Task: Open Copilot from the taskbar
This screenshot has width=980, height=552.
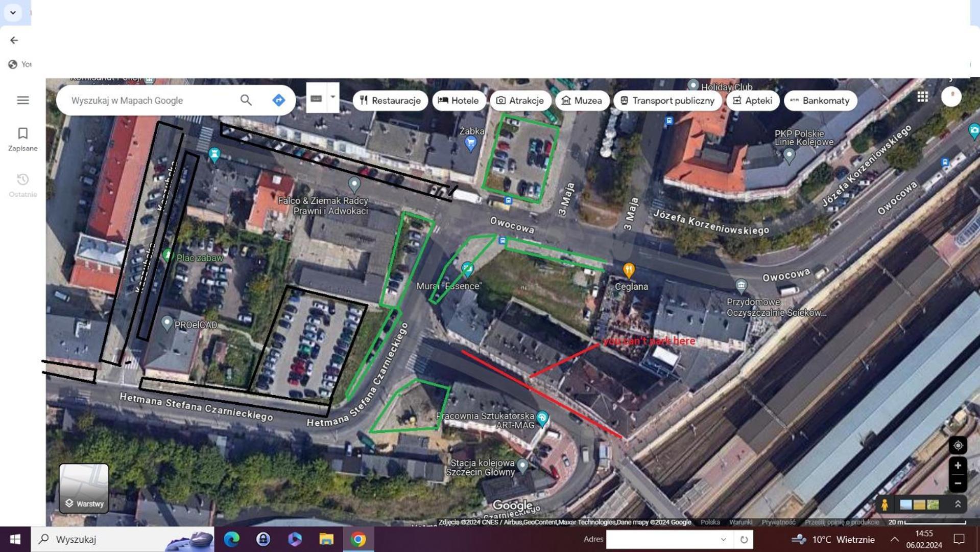Action: (x=295, y=539)
